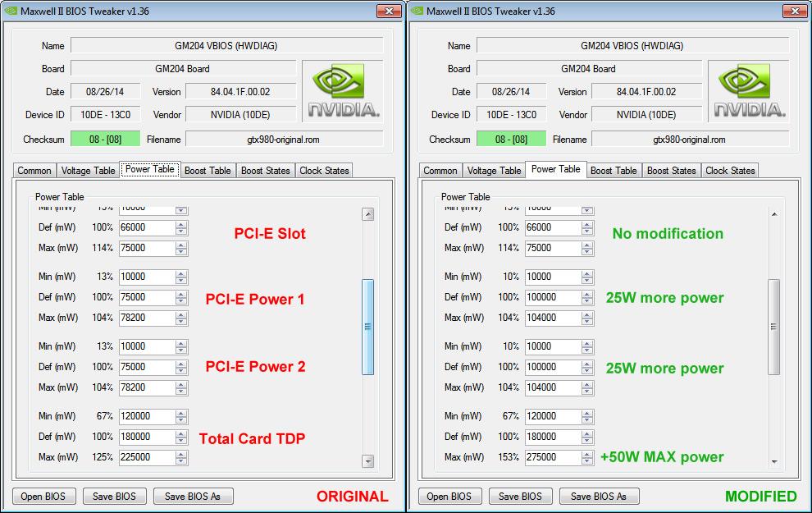Viewport: 812px width, 513px height.
Task: Close the left Maxwell II BIOS Tweaker window
Action: point(389,11)
